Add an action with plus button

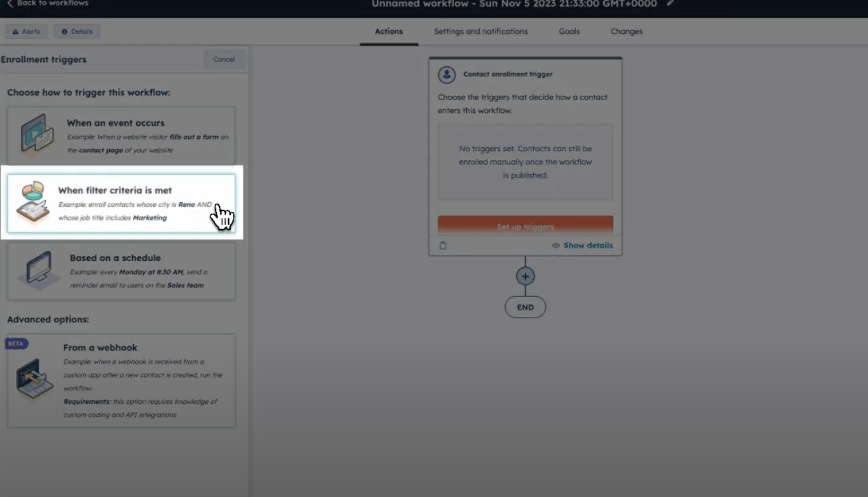tap(526, 276)
